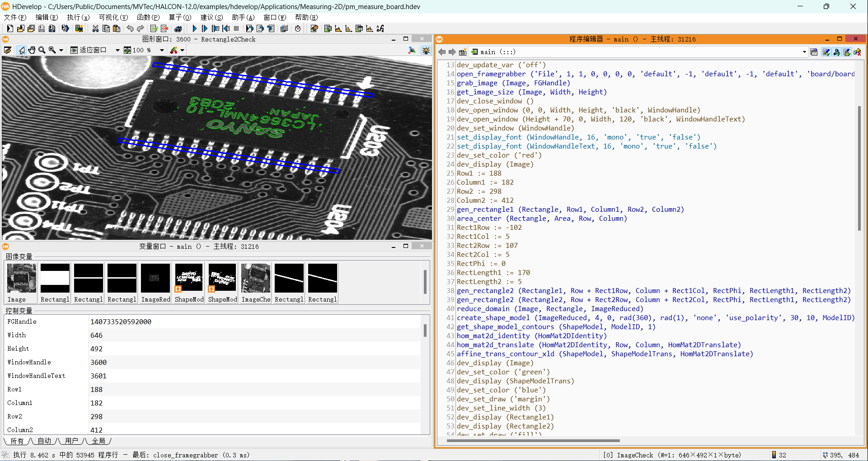Toggle the arrow select mode in graphics window
The height and width of the screenshot is (461, 868).
pyautogui.click(x=21, y=50)
